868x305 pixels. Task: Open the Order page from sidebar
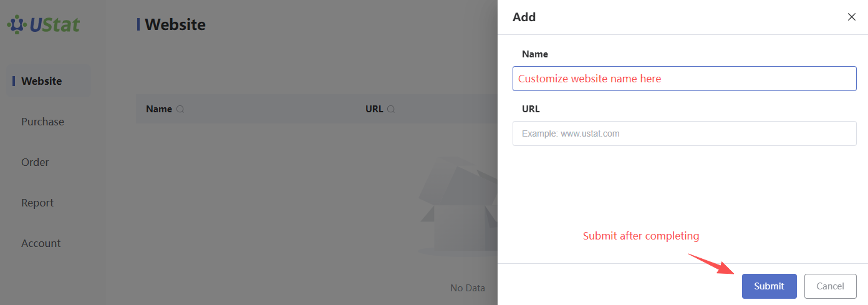[35, 162]
